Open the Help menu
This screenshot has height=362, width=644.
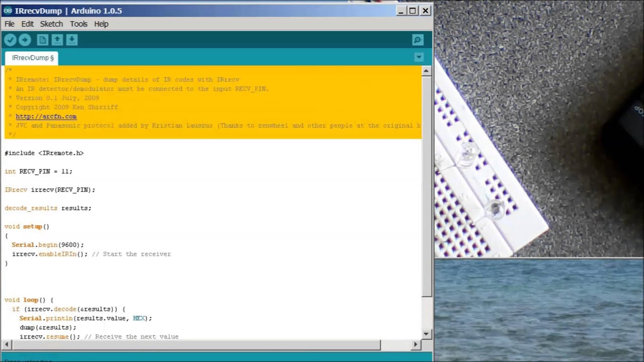tap(101, 24)
